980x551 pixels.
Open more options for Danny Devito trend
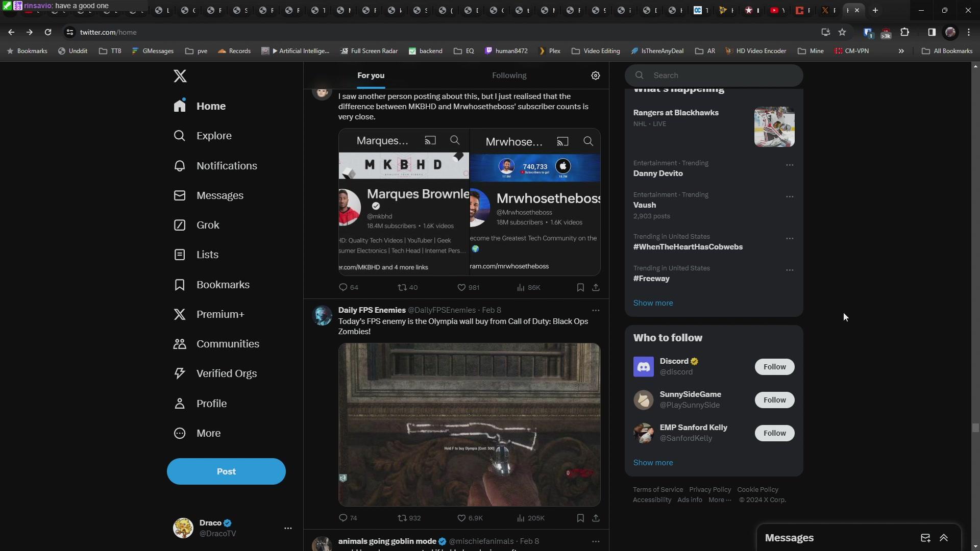(790, 165)
